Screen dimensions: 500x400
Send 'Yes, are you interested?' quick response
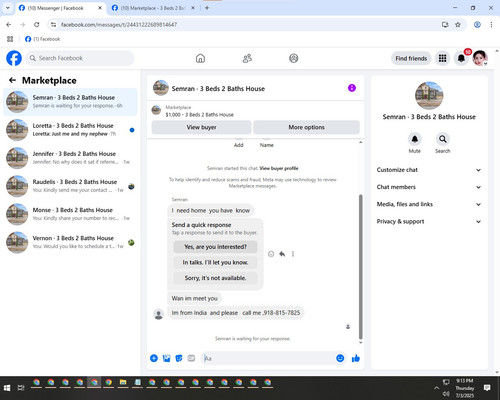click(x=215, y=247)
